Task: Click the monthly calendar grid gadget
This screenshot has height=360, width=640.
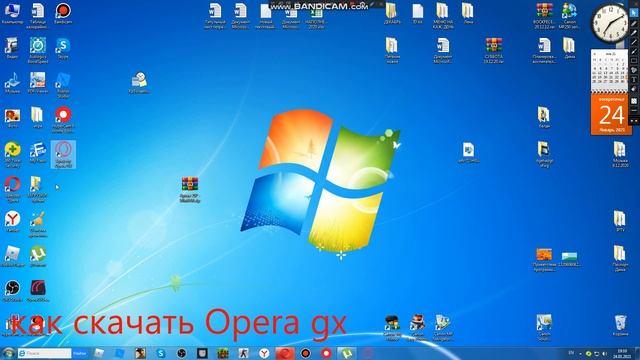Action: point(610,70)
